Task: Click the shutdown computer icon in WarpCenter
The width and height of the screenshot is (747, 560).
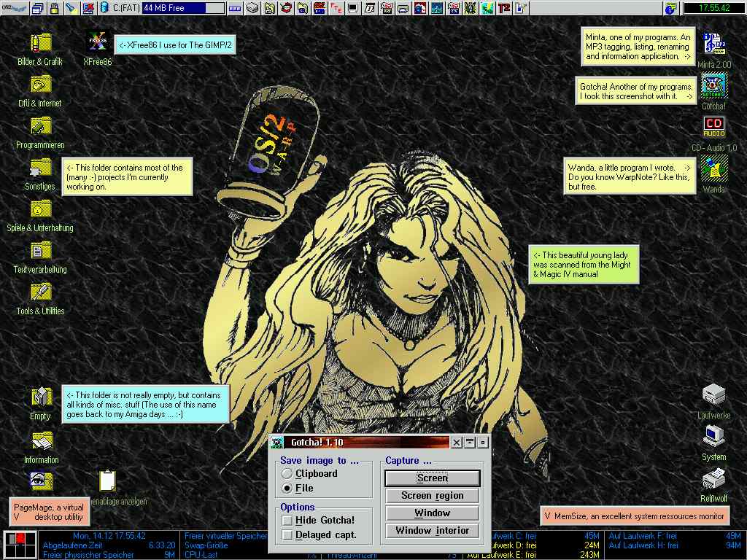Action: coord(88,8)
